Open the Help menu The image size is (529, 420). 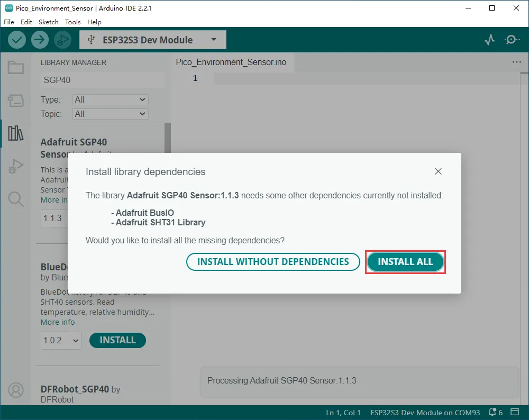(94, 22)
